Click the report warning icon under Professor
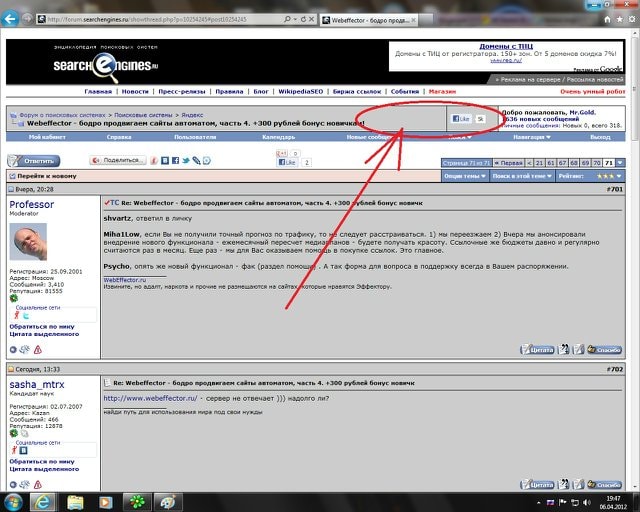Image resolution: width=640 pixels, height=512 pixels. 38,349
